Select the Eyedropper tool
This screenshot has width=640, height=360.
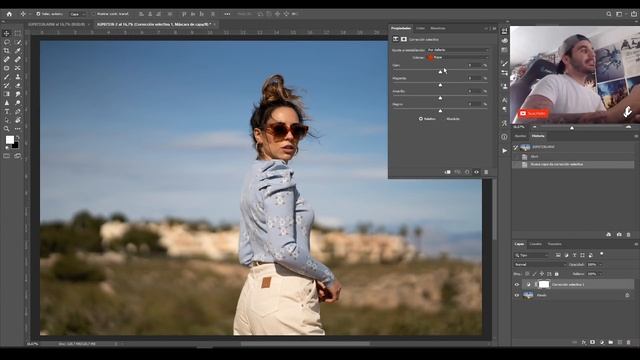(x=18, y=51)
